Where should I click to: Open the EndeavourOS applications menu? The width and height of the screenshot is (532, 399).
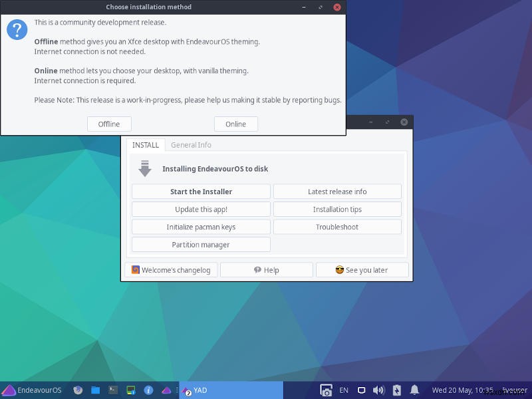[30, 390]
